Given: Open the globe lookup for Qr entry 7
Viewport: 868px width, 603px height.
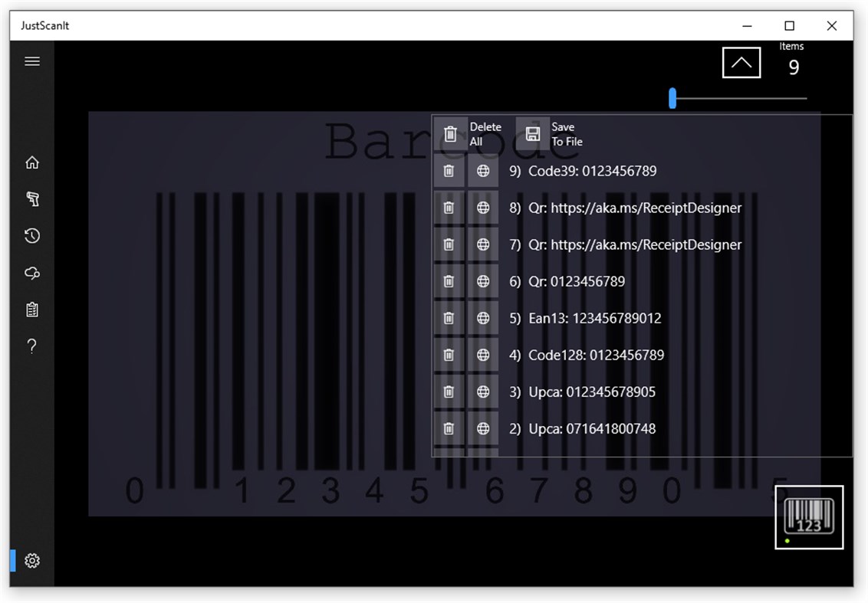Looking at the screenshot, I should 483,244.
